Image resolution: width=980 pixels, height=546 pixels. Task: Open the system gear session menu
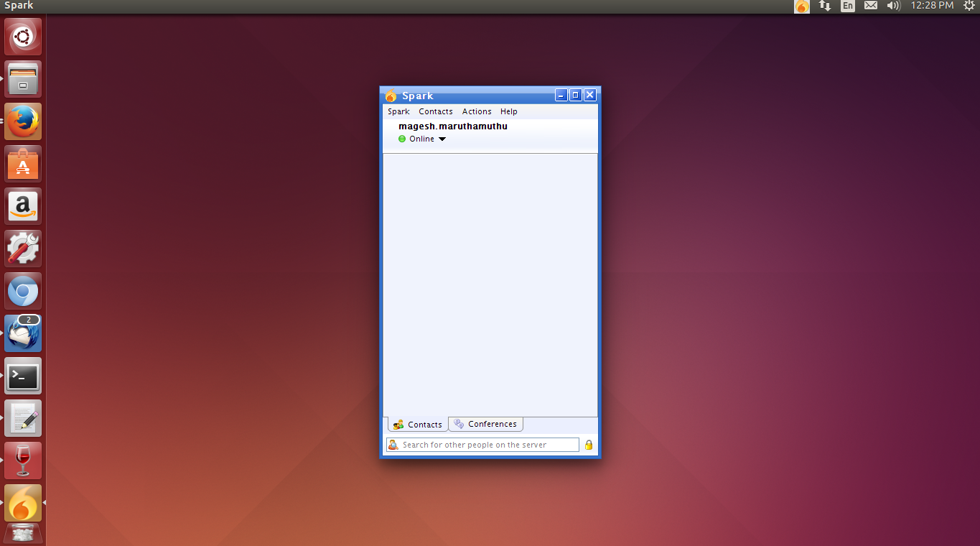pos(969,6)
